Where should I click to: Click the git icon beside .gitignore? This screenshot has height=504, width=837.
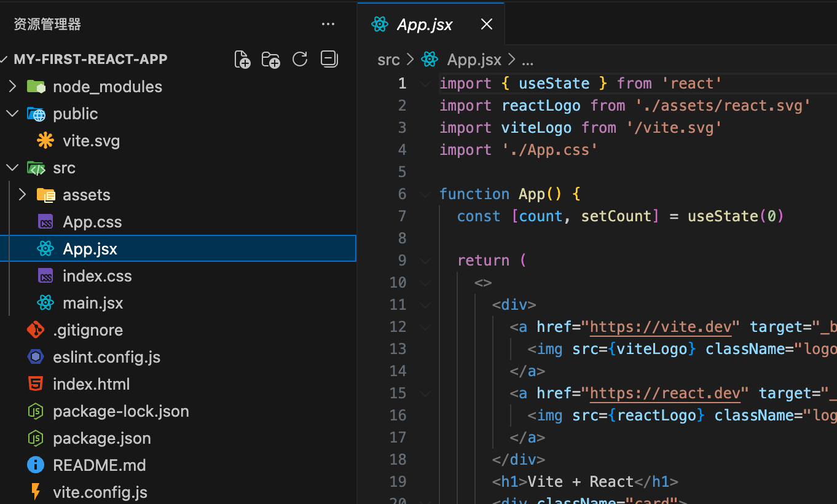[x=36, y=330]
